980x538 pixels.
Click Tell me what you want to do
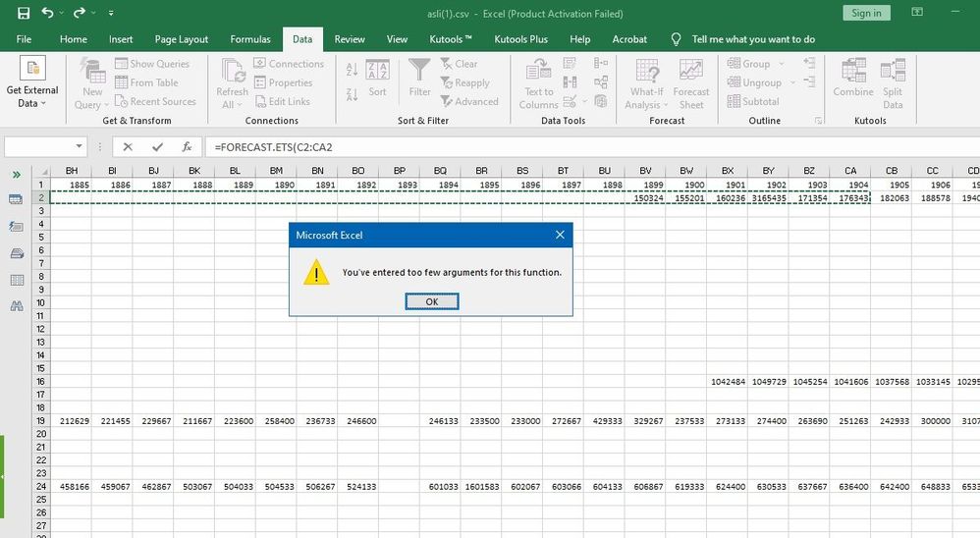(x=752, y=39)
